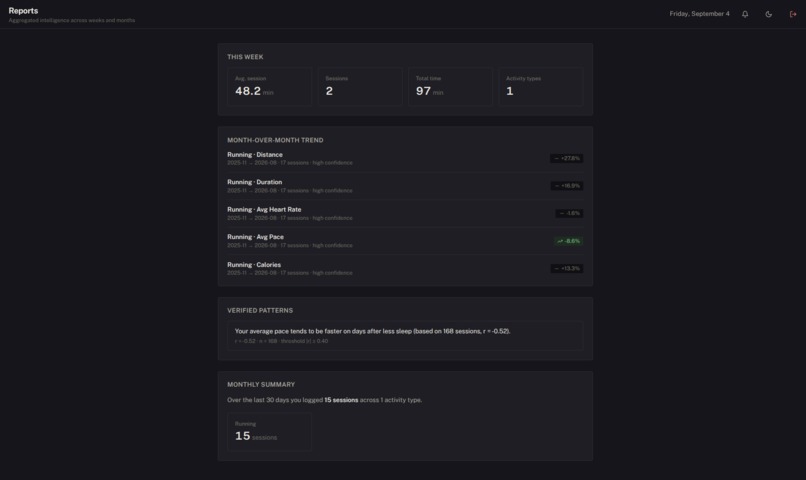Click the r = -0.52 threshold detail line
The height and width of the screenshot is (480, 806).
281,341
